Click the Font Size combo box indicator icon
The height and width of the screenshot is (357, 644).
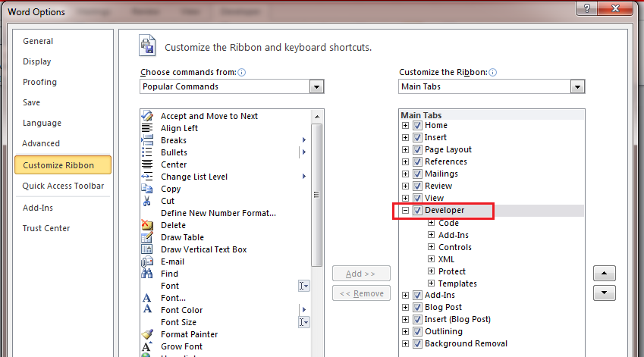303,322
